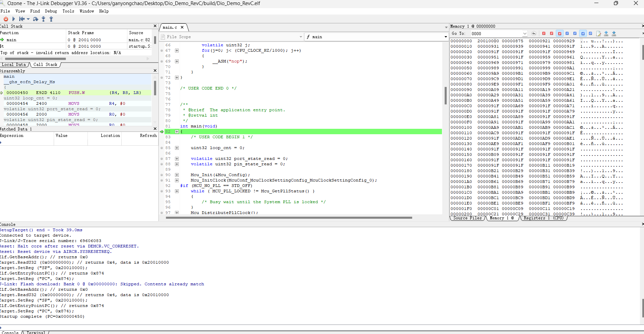
Task: Click the memory upload arrow icon
Action: (x=606, y=33)
